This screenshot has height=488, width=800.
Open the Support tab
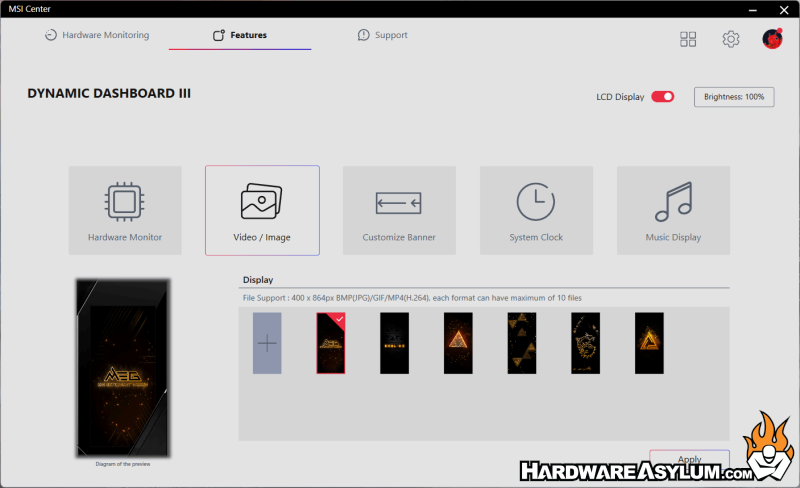tap(383, 35)
